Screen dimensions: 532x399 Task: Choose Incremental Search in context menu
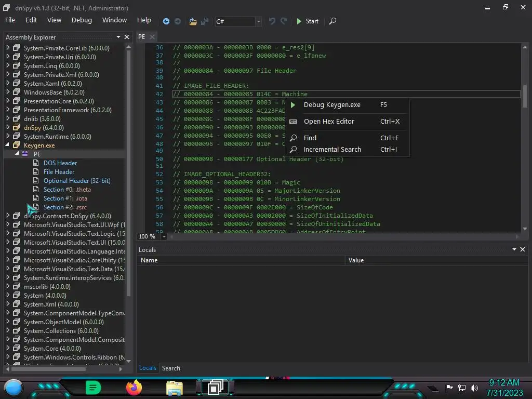(347, 149)
